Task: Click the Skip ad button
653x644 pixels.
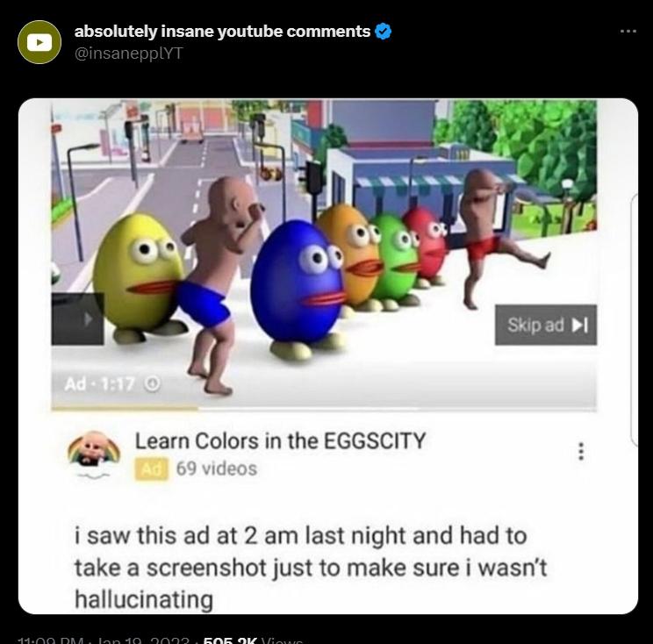Action: [546, 326]
